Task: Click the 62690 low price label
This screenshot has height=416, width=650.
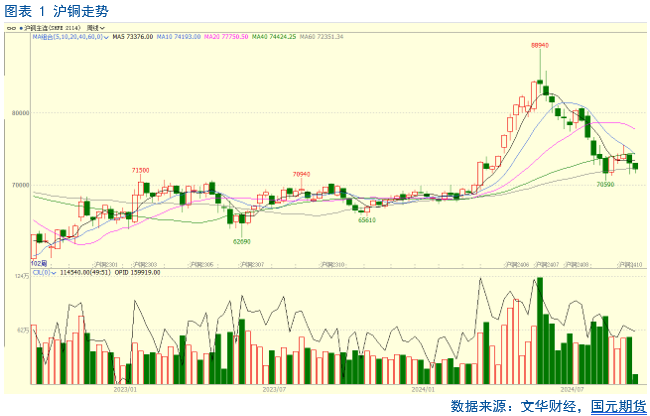Action: click(241, 241)
